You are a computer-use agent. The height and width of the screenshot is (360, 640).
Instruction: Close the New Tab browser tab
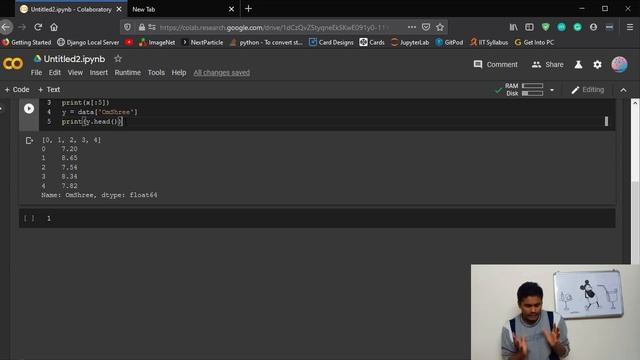231,9
